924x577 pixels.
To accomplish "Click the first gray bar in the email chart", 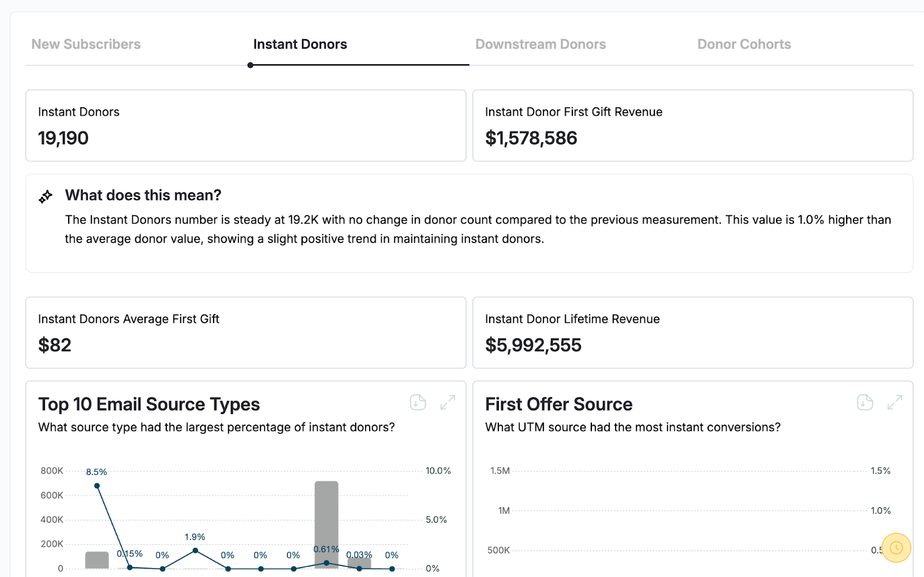I will click(x=97, y=560).
